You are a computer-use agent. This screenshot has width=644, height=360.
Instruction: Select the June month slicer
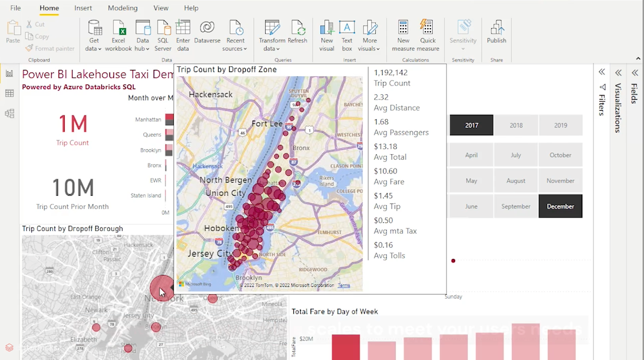(x=471, y=206)
